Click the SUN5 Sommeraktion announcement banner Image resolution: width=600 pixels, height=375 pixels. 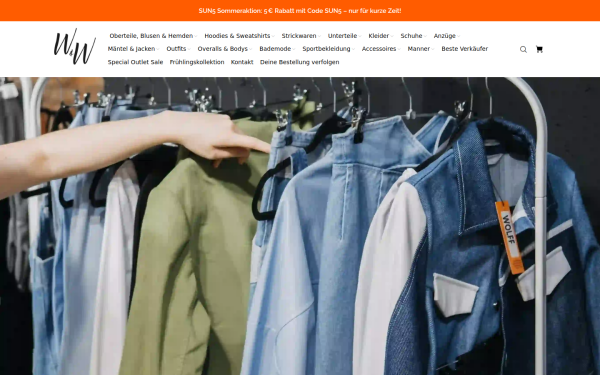(x=300, y=11)
